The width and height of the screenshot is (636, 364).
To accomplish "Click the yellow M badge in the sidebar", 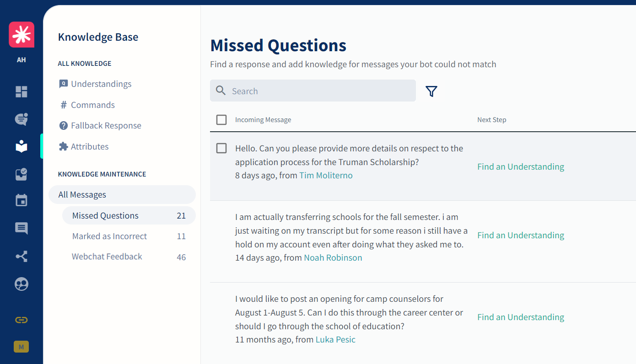I will (22, 347).
